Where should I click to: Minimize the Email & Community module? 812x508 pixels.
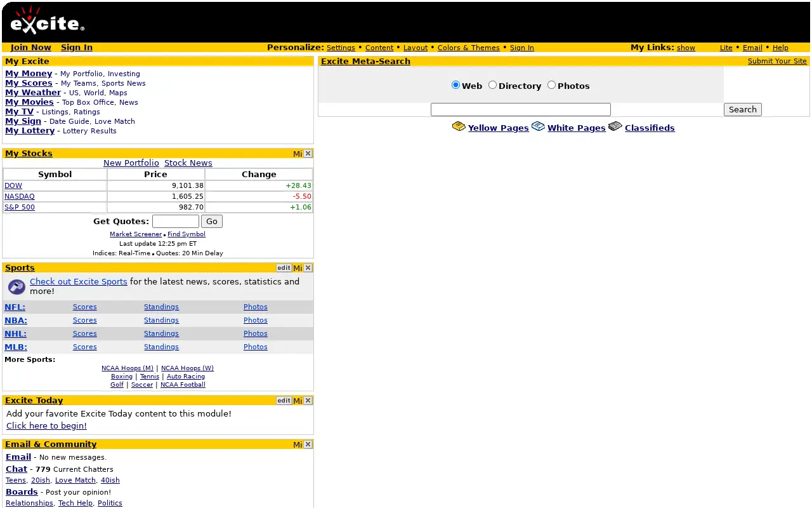tap(298, 444)
